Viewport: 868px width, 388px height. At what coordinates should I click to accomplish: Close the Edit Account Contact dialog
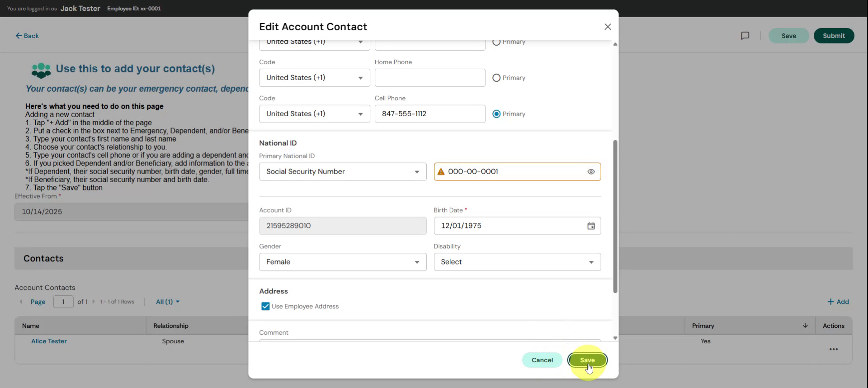click(x=608, y=27)
